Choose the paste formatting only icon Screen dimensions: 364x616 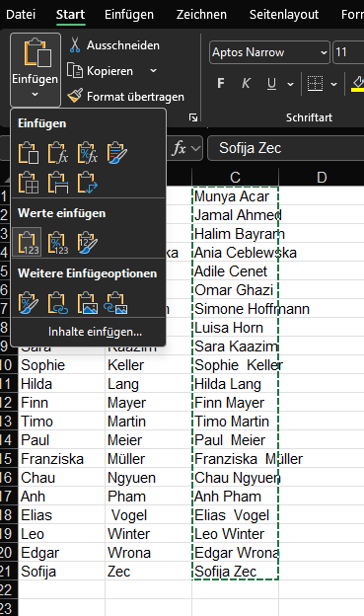click(x=29, y=302)
